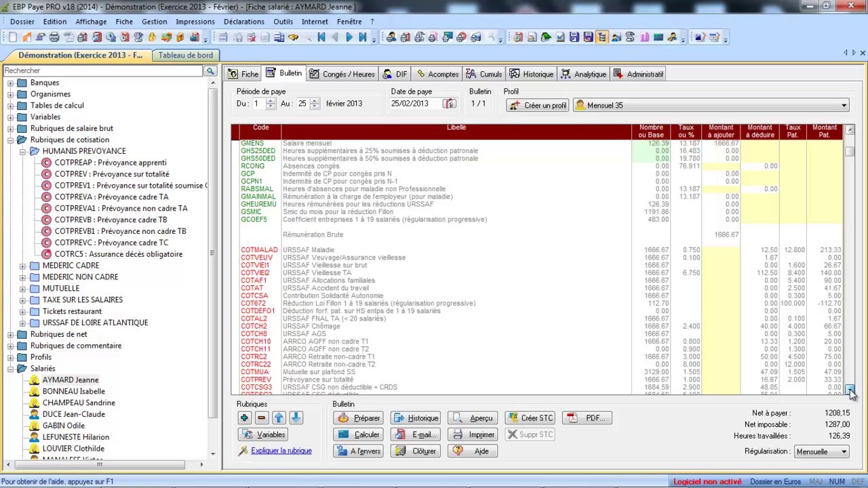
Task: Collapse the Rubriques de cotisation node
Action: pyautogui.click(x=11, y=140)
